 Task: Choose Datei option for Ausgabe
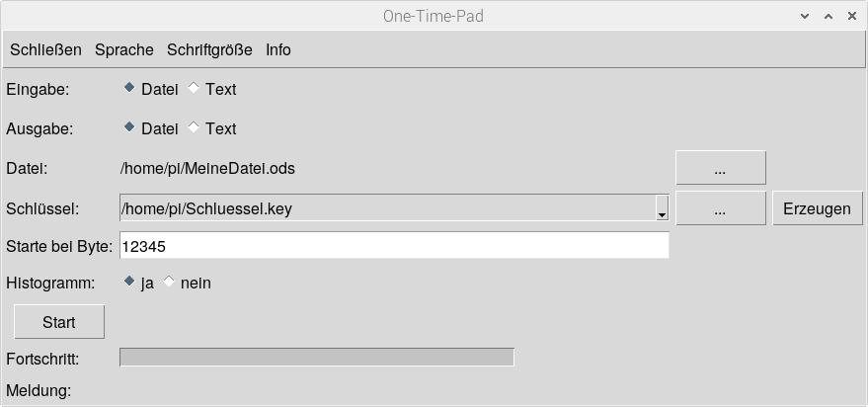(x=129, y=127)
